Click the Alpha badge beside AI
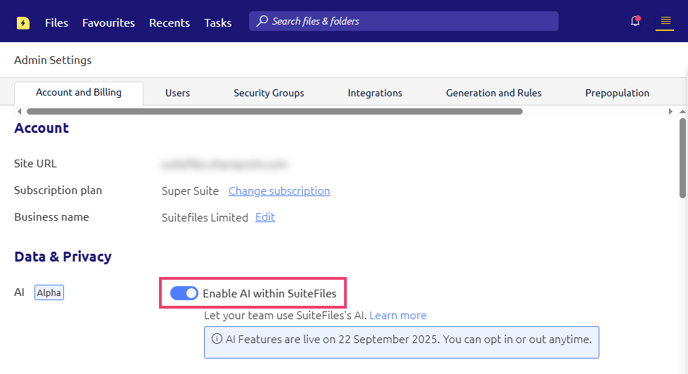 point(49,293)
